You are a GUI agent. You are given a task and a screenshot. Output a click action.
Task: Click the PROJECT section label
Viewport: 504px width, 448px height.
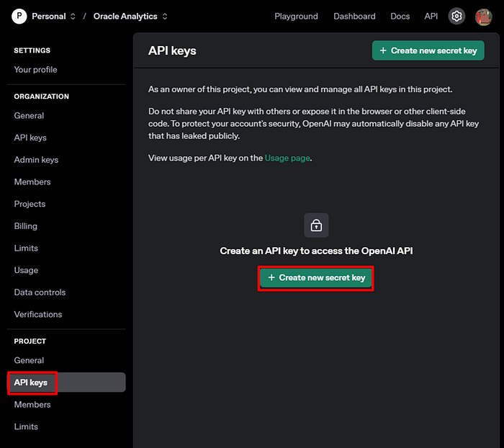(x=30, y=341)
